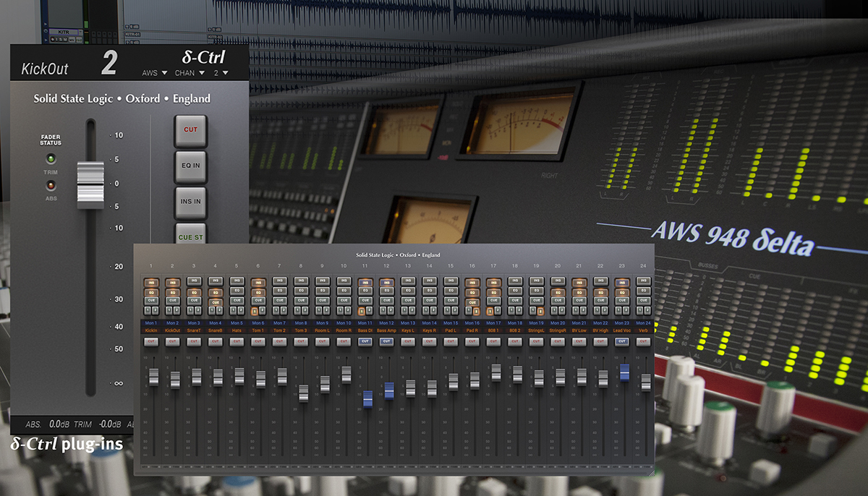Viewport: 868px width, 496px height.
Task: Uncut the blue CUT on Bass DI
Action: (x=365, y=341)
